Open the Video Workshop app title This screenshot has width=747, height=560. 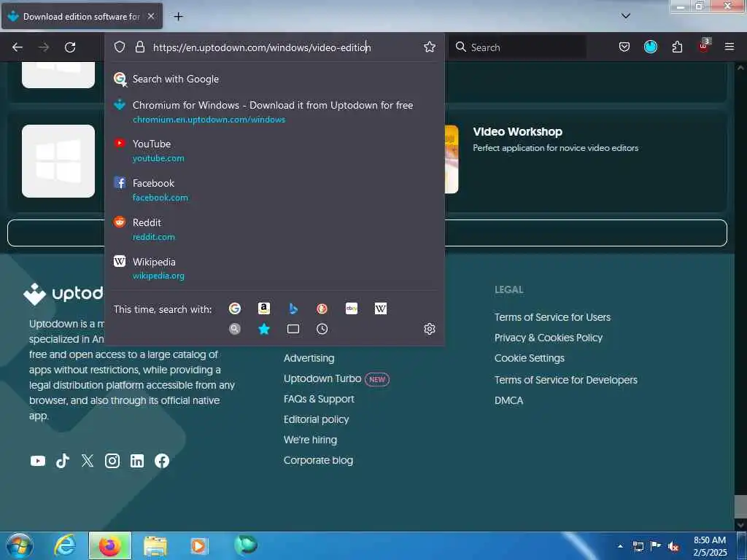click(517, 131)
